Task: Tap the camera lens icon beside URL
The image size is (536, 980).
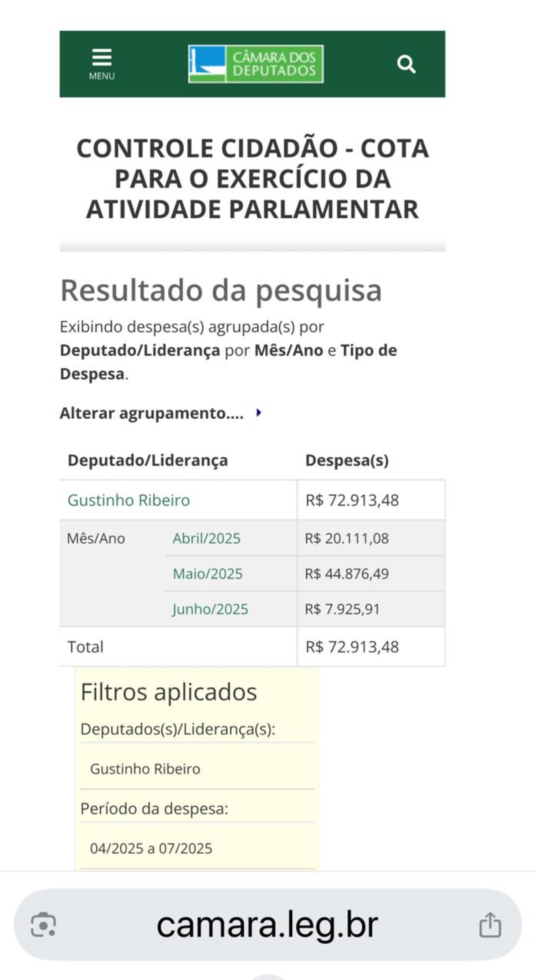Action: point(44,924)
